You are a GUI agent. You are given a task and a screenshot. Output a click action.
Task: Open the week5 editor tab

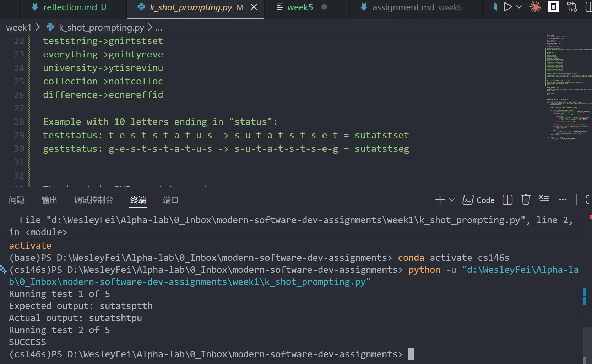300,7
